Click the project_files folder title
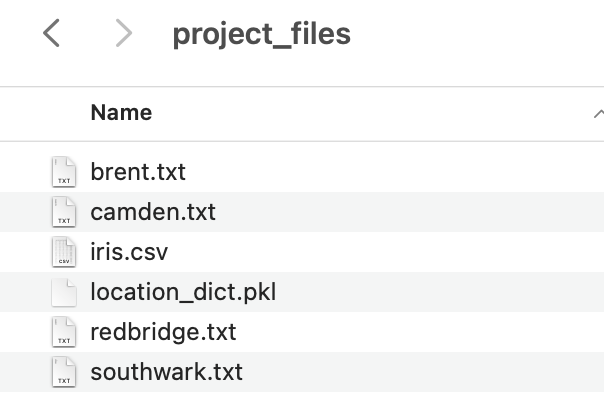The width and height of the screenshot is (604, 420). coord(261,34)
